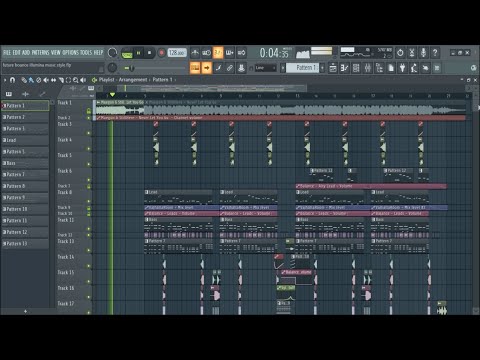This screenshot has width=480, height=360.
Task: Toggle the orange arrow step editing icon
Action: tap(207, 68)
